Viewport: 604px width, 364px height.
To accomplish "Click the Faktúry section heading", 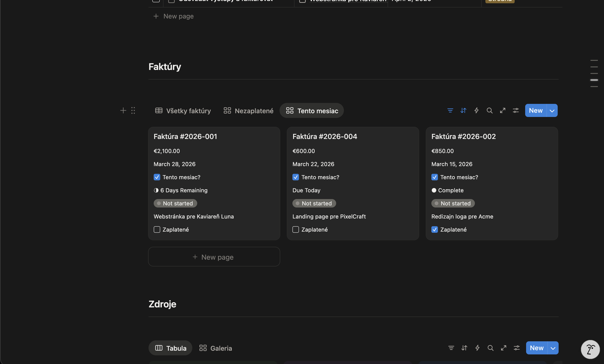I will 165,67.
